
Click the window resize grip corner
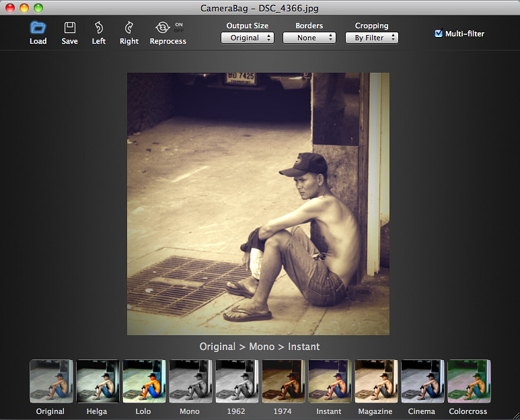516,416
